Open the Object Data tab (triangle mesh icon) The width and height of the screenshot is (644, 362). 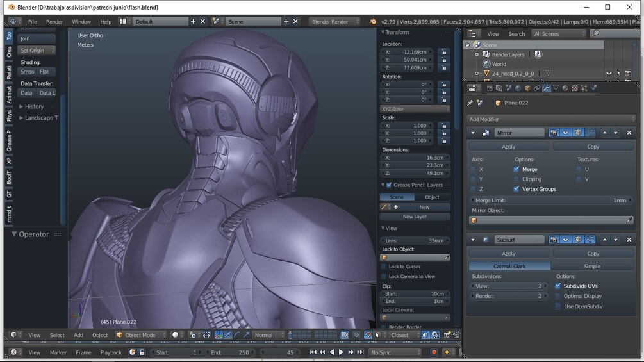(x=556, y=88)
